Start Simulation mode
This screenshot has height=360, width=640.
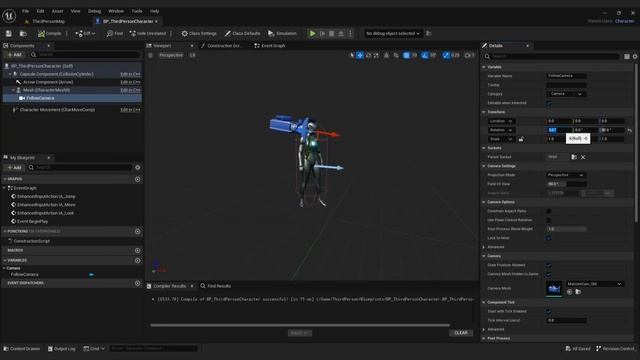[x=282, y=33]
